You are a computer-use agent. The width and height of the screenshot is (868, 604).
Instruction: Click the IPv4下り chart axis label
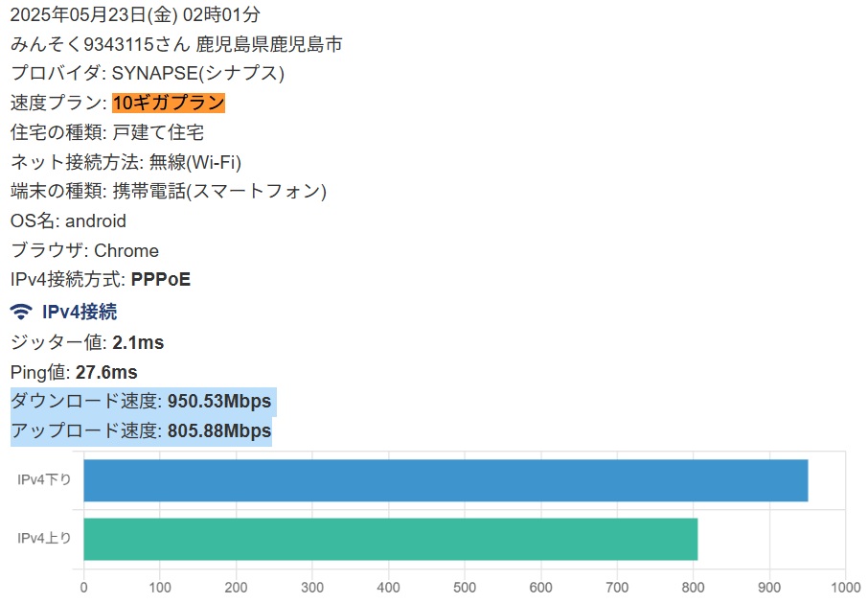pyautogui.click(x=44, y=480)
